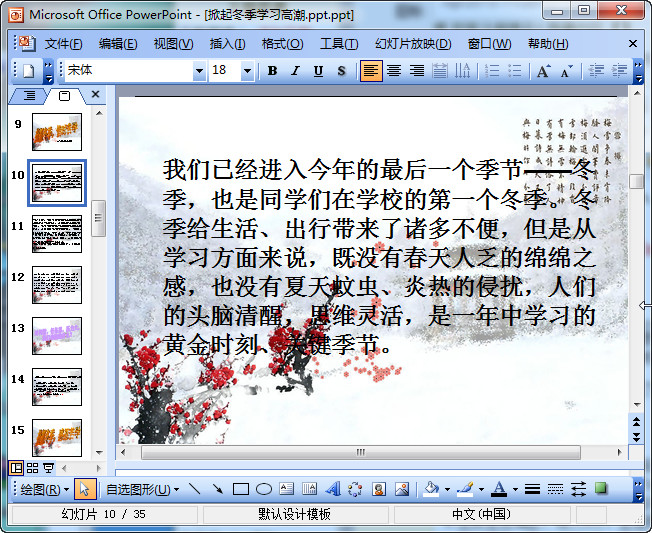Switch to the Outline pane tab

coord(28,95)
